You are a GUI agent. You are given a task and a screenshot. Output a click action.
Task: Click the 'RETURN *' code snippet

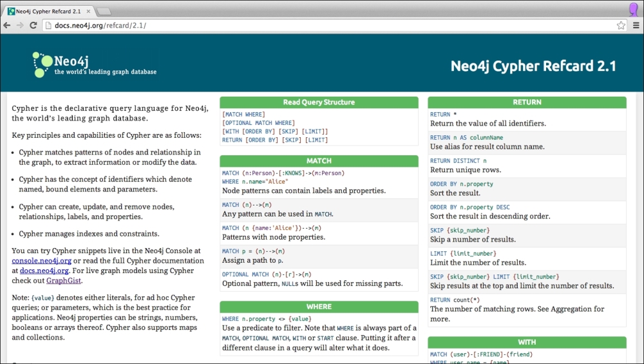pos(444,114)
